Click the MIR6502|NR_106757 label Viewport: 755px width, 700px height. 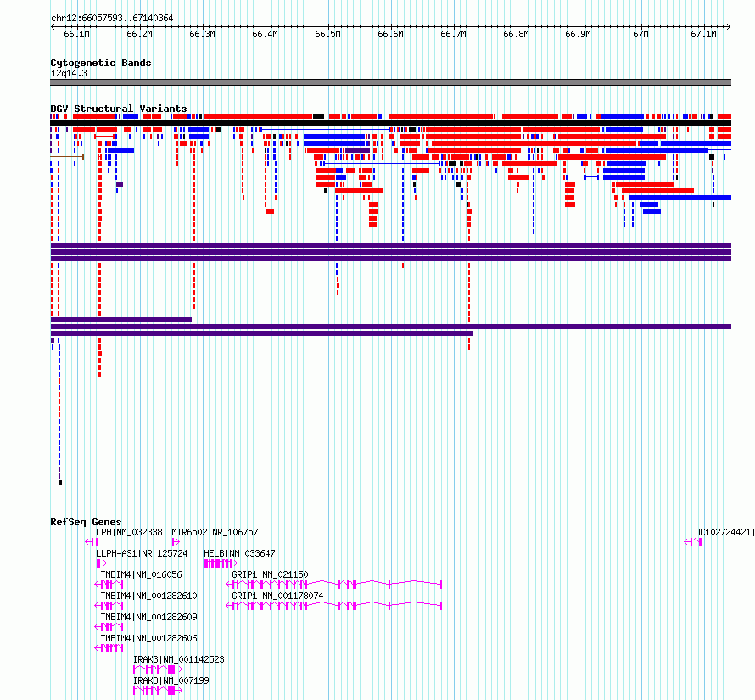(215, 532)
